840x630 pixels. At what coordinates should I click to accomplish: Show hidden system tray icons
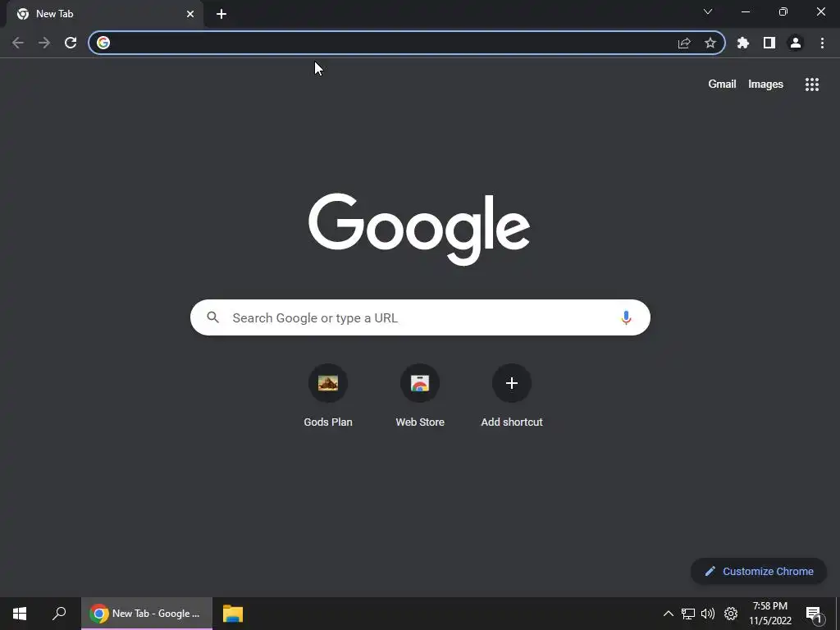[668, 614]
